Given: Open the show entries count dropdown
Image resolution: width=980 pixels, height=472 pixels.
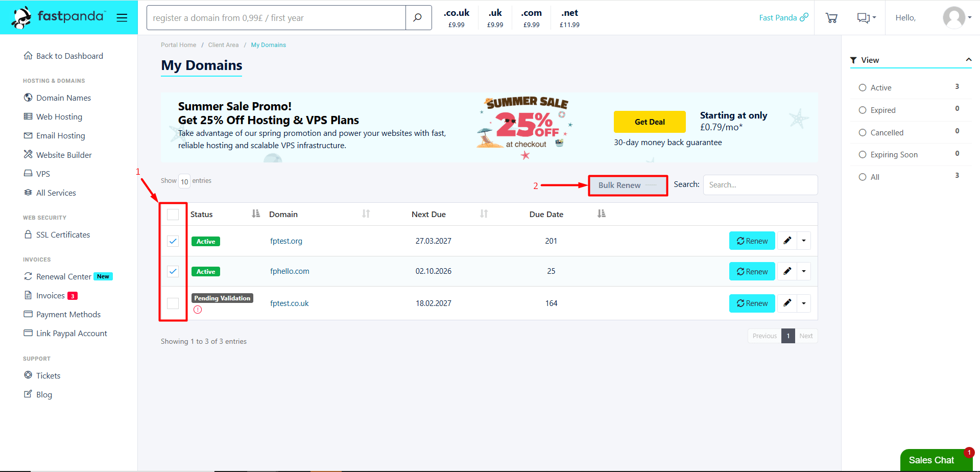Looking at the screenshot, I should [x=184, y=181].
